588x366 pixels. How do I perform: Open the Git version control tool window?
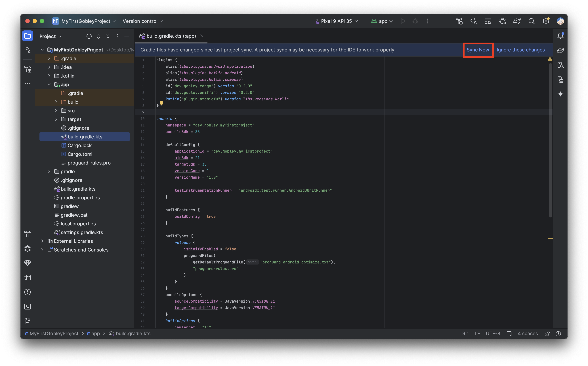tap(28, 321)
